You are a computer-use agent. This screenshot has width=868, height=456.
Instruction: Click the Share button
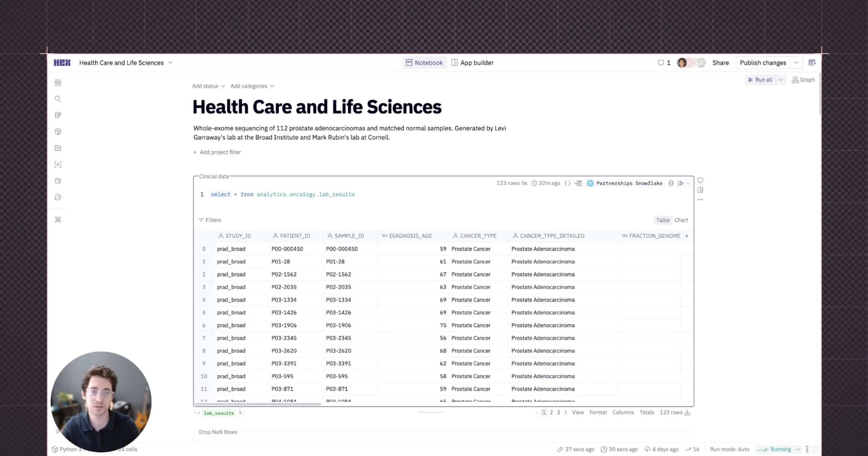pyautogui.click(x=720, y=63)
